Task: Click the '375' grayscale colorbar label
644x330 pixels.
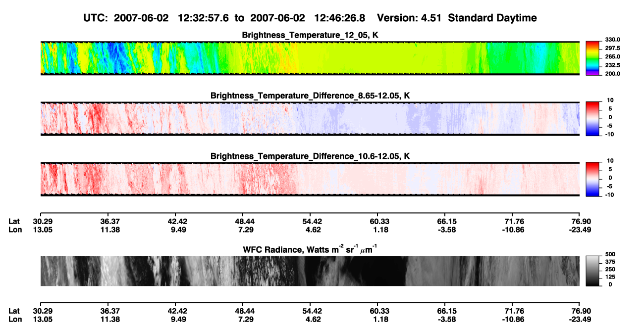Action: pyautogui.click(x=610, y=262)
